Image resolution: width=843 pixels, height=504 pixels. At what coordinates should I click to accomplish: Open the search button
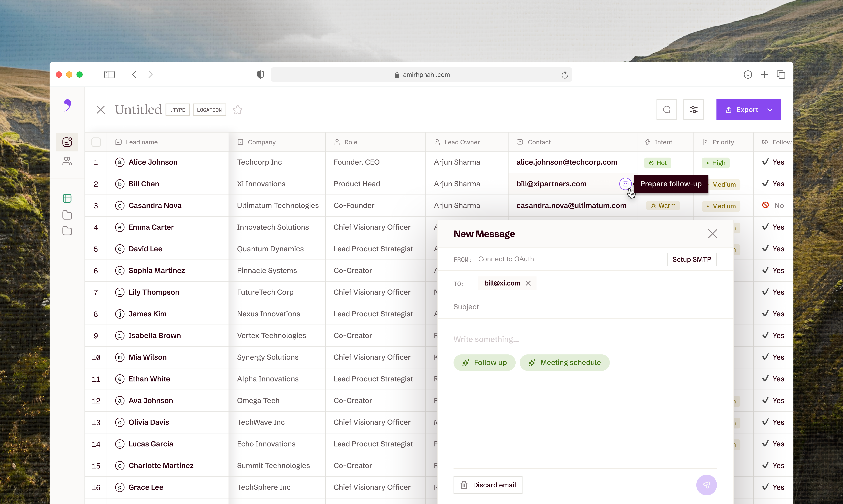pos(667,110)
